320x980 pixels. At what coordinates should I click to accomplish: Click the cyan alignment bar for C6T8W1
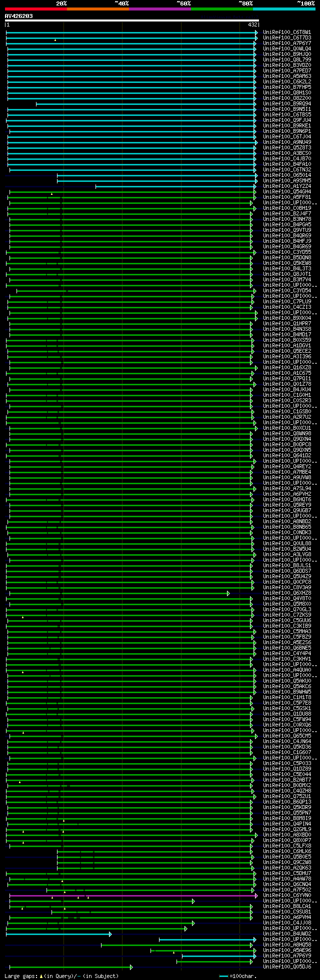131,32
